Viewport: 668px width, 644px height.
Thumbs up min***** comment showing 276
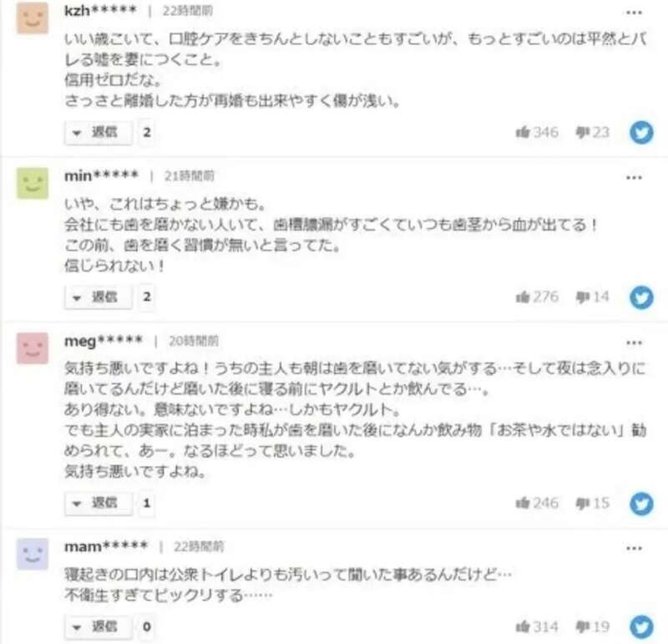537,297
